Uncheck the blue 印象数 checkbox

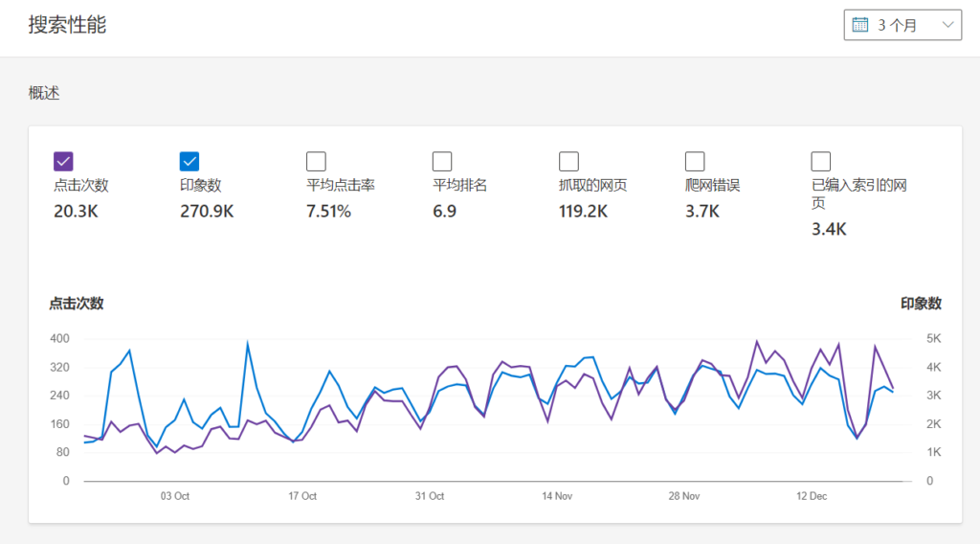pos(189,161)
